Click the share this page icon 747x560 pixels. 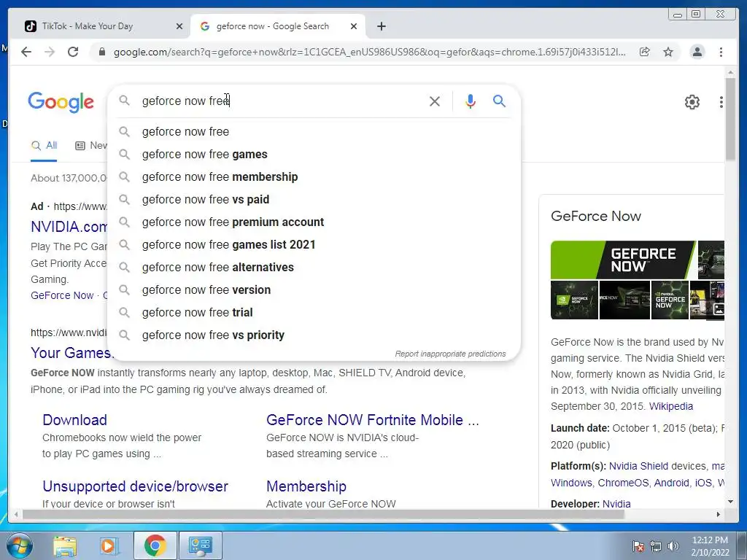pos(645,52)
